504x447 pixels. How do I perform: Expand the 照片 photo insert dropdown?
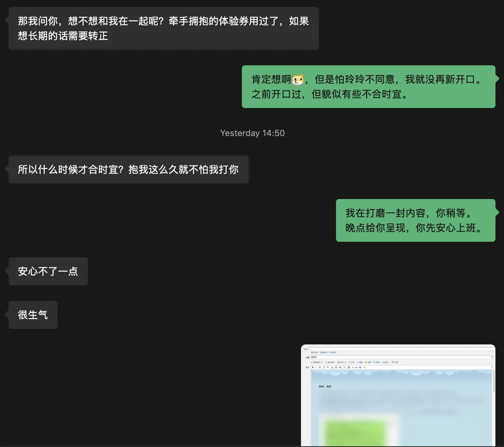coord(345,362)
